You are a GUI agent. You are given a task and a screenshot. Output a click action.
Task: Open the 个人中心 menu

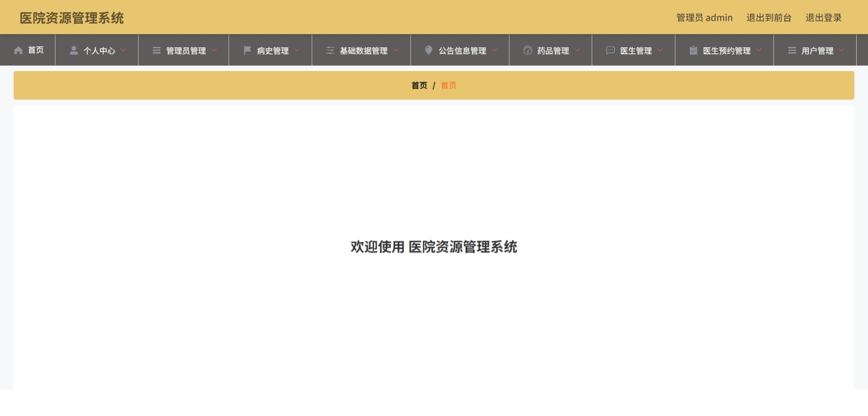point(97,50)
